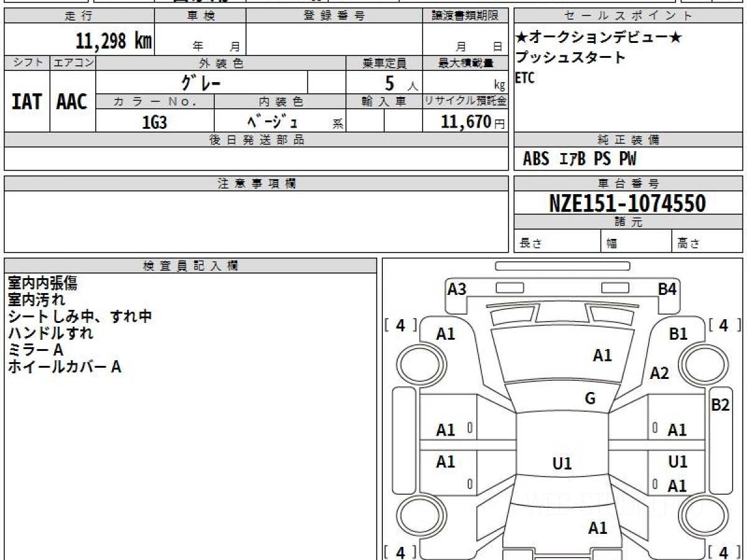Click the 登録番号 header
The image size is (747, 560).
(x=334, y=16)
